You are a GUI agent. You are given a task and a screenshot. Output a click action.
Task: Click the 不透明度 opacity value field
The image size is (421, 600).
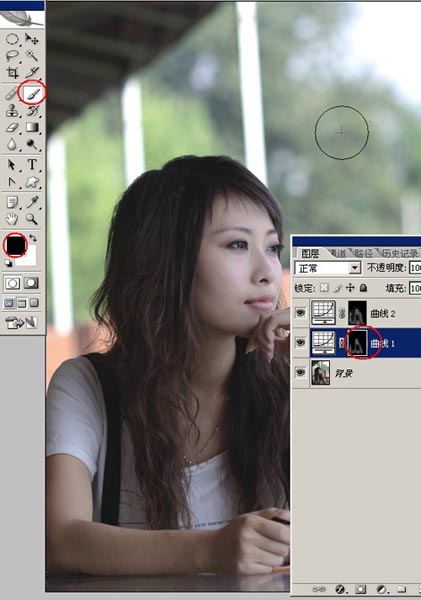(x=415, y=268)
